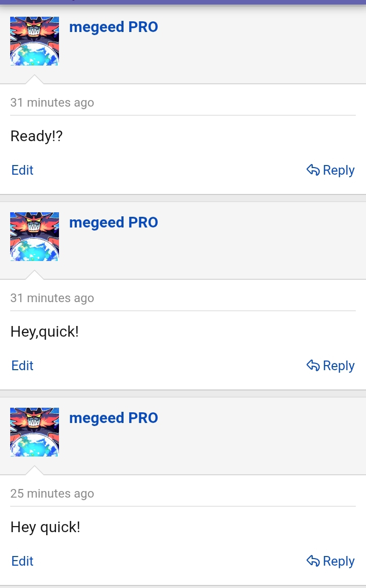Open megeed PRO profile name above "Ready!?"
366x588 pixels.
click(x=113, y=27)
